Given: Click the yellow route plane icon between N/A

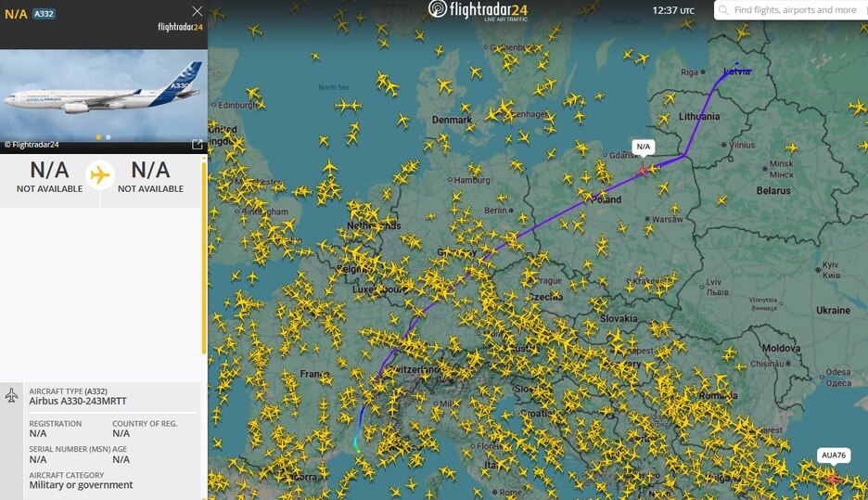Looking at the screenshot, I should 100,175.
